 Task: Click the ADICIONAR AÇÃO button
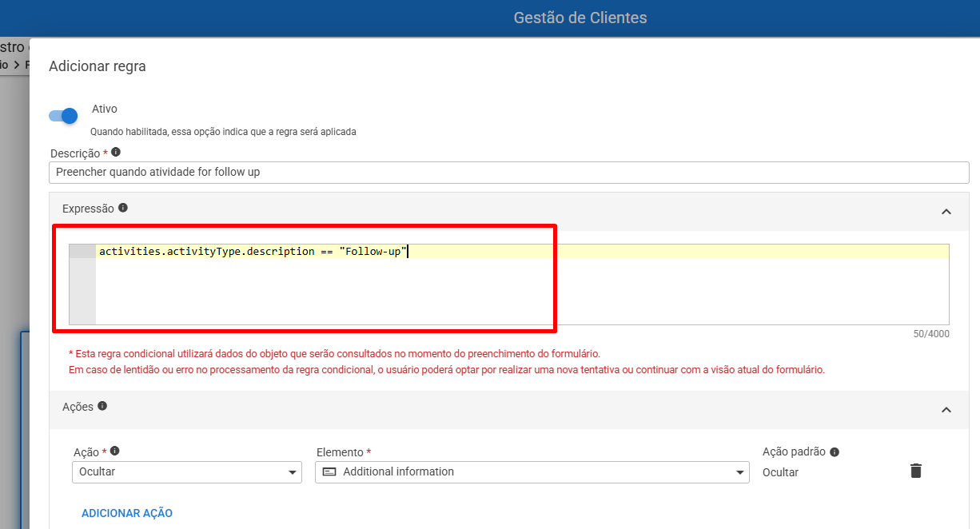pyautogui.click(x=127, y=513)
